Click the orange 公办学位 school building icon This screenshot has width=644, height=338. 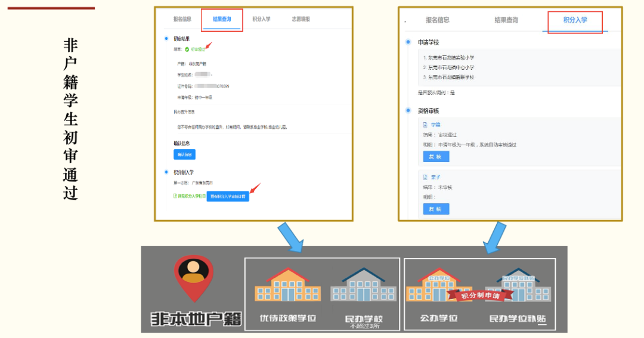pos(432,286)
